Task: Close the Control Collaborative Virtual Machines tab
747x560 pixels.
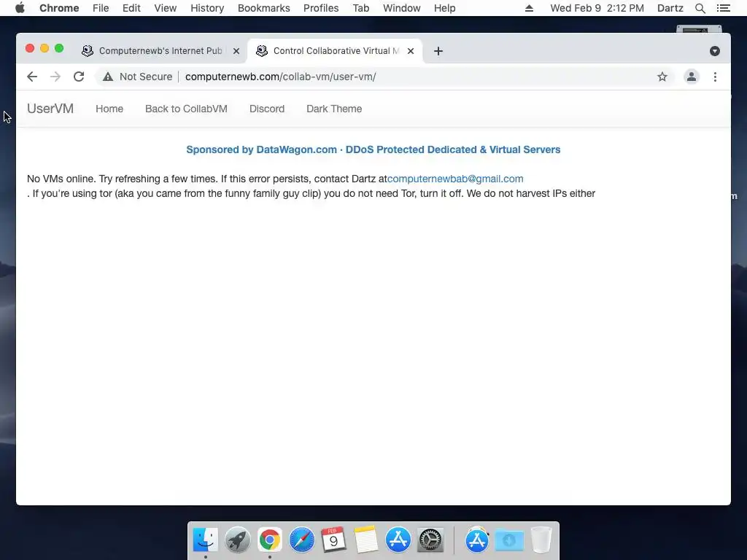Action: pos(411,51)
